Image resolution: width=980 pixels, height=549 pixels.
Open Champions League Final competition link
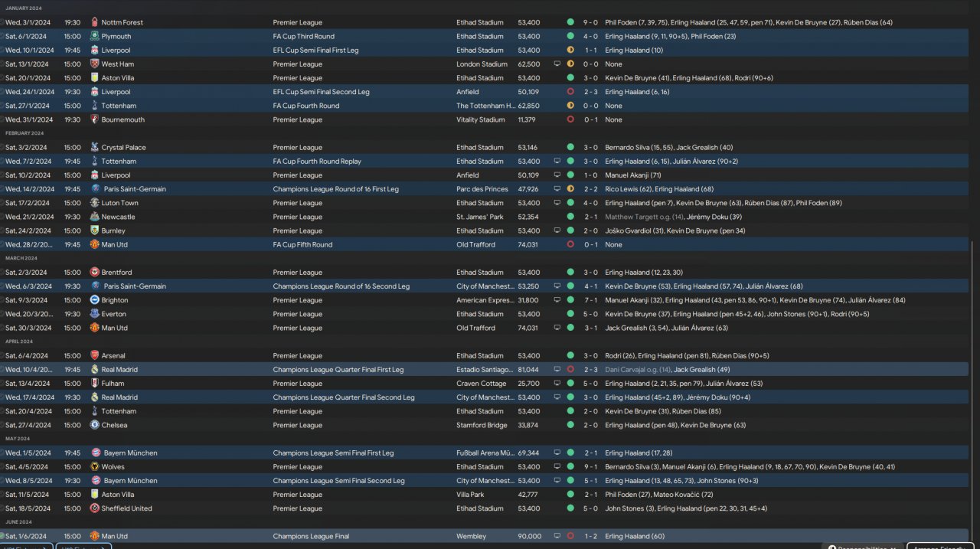coord(311,536)
